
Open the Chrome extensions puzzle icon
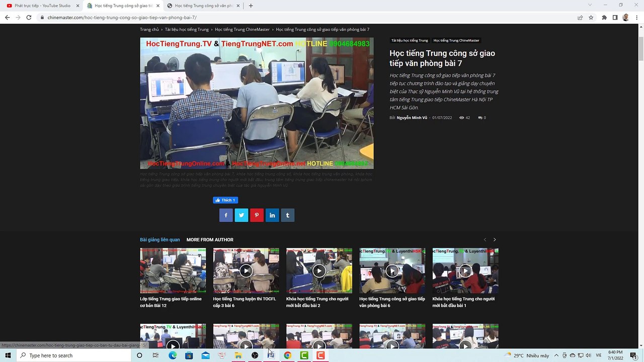coord(604,17)
